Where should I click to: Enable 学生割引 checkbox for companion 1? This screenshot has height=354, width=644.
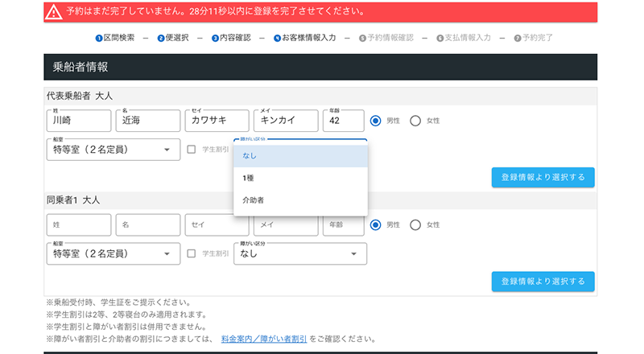(192, 253)
